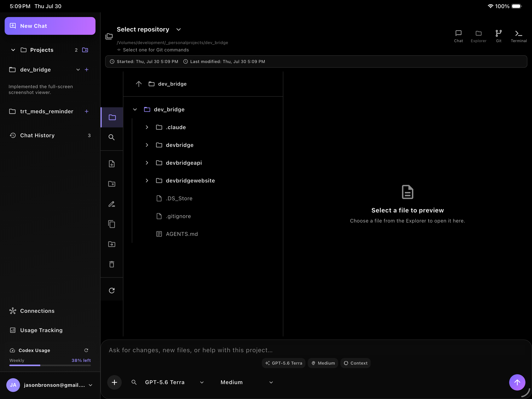Switch to the Git tab
Screen dimensions: 532x399
click(x=499, y=36)
